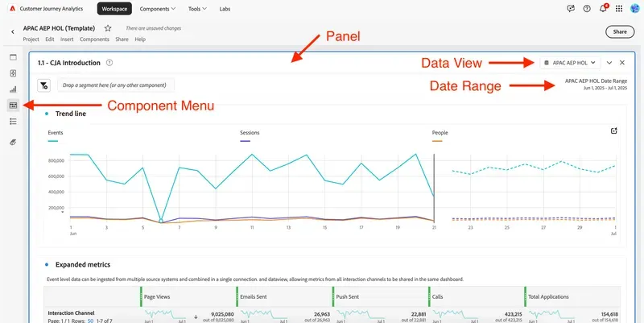Click the Trend line title
Image resolution: width=644 pixels, height=323 pixels.
click(71, 114)
